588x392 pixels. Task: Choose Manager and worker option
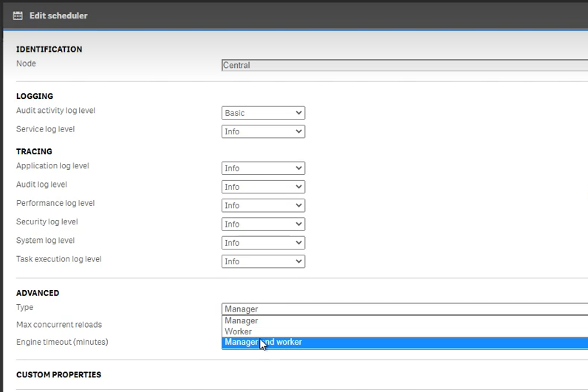[405, 343]
